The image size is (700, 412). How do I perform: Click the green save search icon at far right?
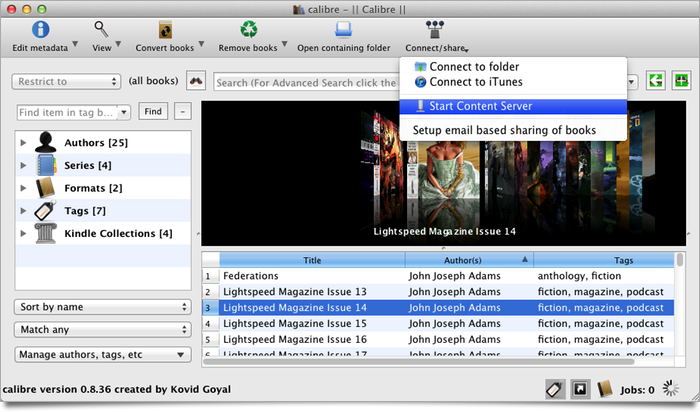click(x=681, y=81)
